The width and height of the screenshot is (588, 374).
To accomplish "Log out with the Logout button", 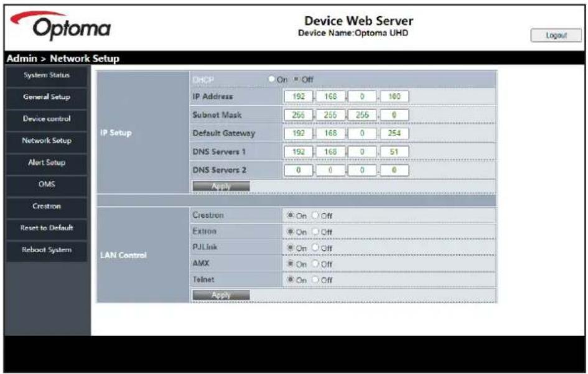I will [556, 35].
